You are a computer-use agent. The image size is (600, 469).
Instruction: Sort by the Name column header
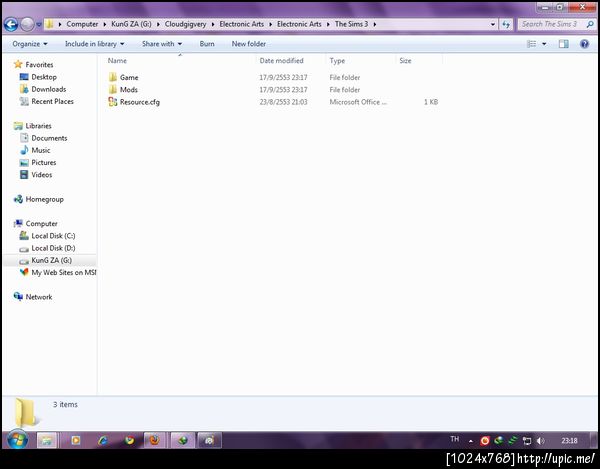click(117, 60)
